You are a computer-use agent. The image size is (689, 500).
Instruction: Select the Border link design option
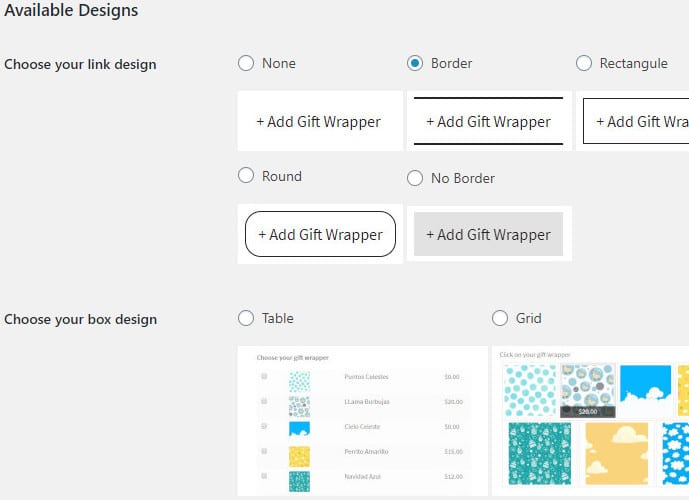[x=415, y=63]
